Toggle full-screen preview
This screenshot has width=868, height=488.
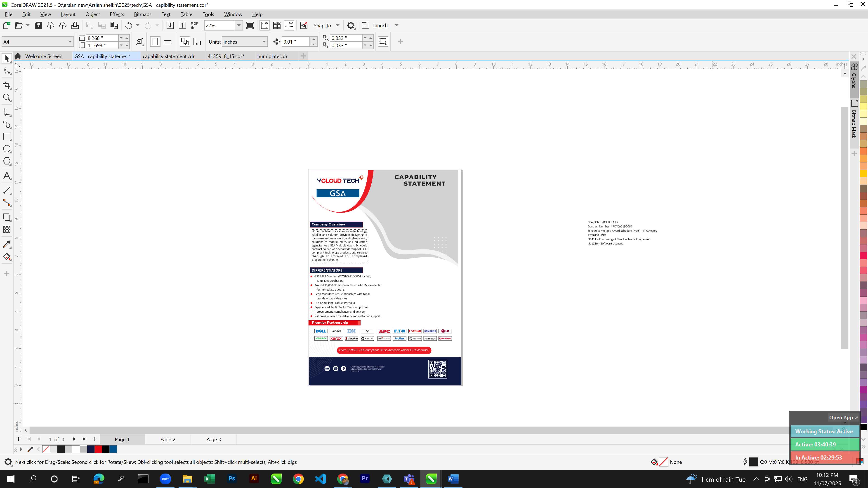pyautogui.click(x=250, y=26)
